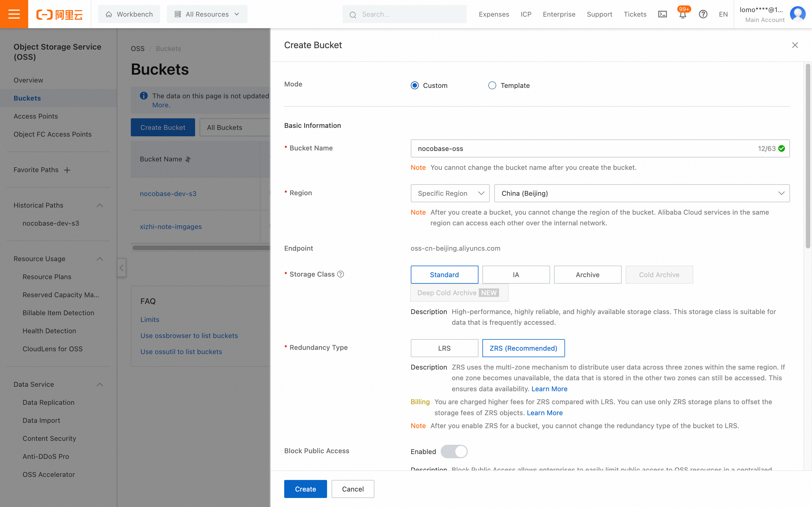
Task: Expand the All Resources dropdown
Action: tap(207, 14)
